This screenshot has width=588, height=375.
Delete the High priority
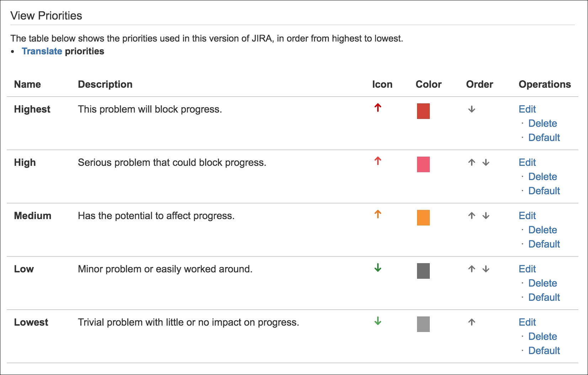(542, 176)
